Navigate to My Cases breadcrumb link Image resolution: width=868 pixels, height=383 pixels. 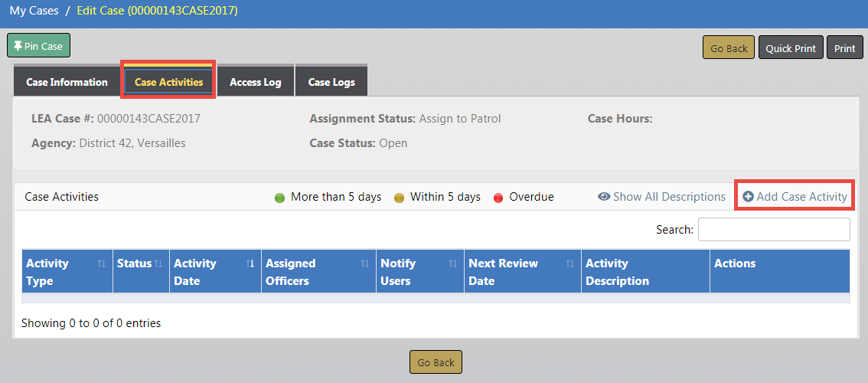click(x=34, y=11)
